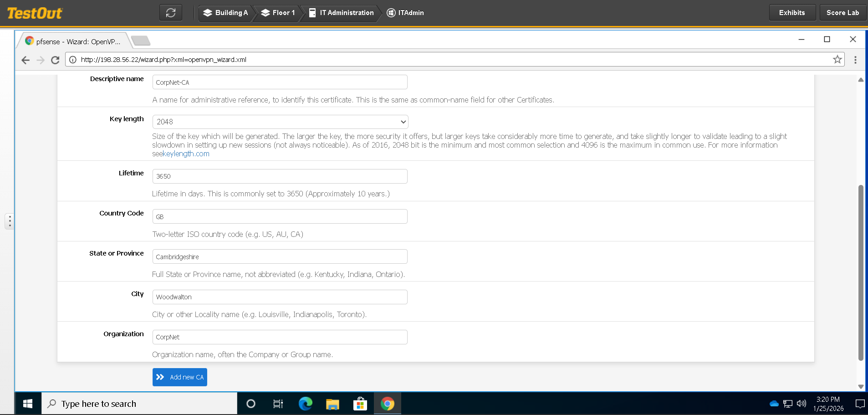The width and height of the screenshot is (868, 415).
Task: Open Microsoft Edge from taskbar
Action: [x=305, y=404]
